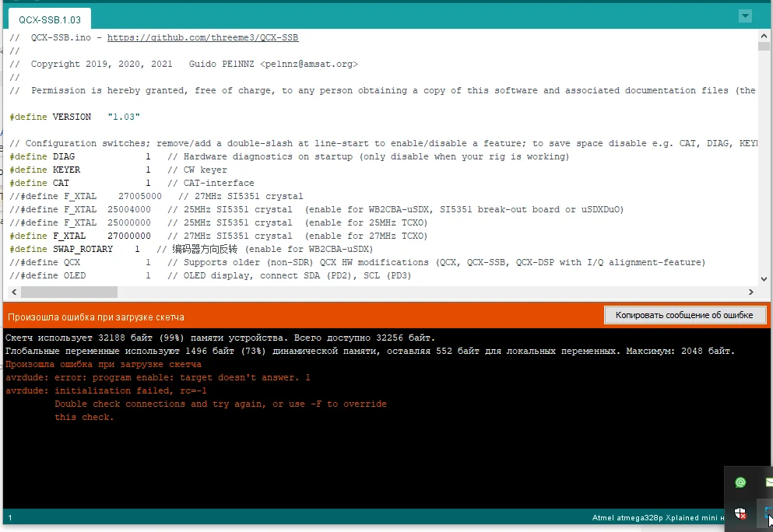Click the #define SWAP_ROTARY line
773x532 pixels.
[x=191, y=249]
